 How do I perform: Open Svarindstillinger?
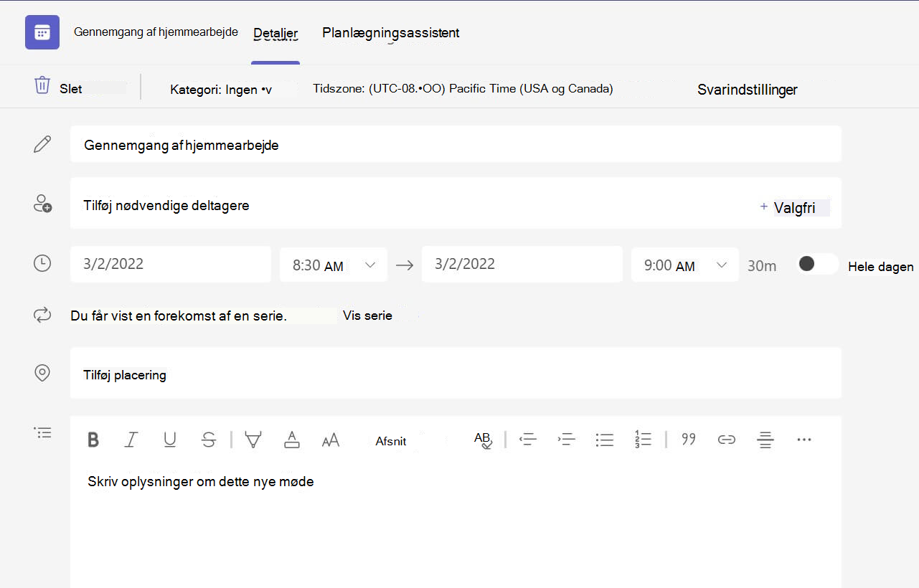coord(748,90)
